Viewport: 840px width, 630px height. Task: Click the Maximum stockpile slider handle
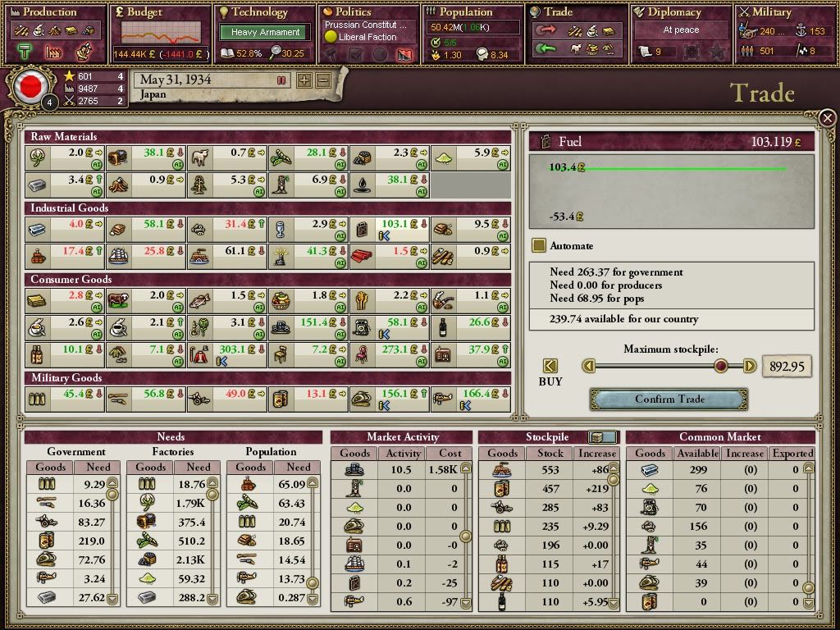click(x=720, y=366)
